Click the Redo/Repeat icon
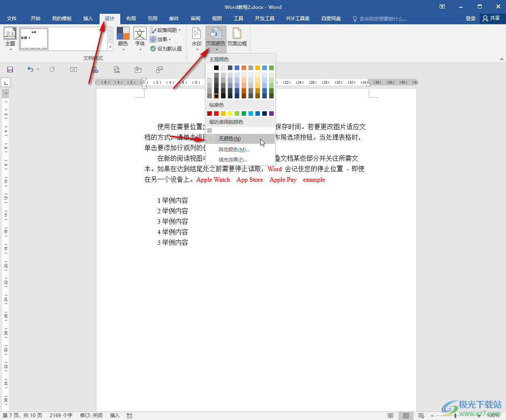The width and height of the screenshot is (506, 420). tap(52, 70)
